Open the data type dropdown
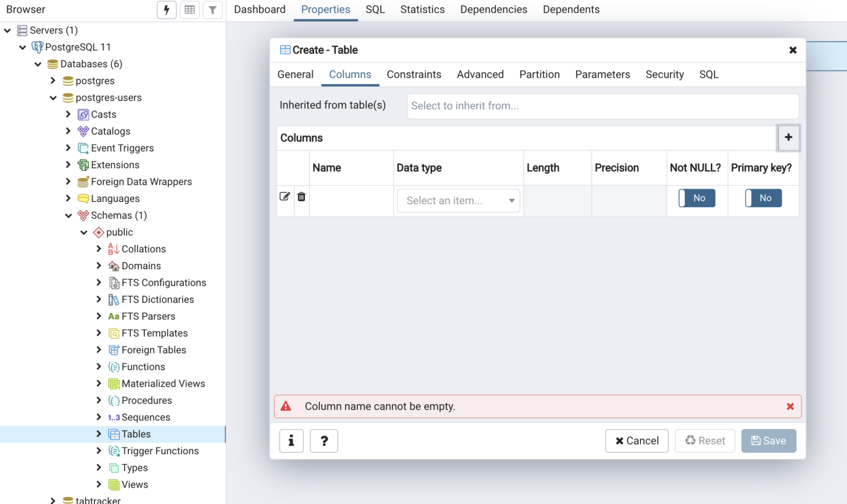 (458, 200)
